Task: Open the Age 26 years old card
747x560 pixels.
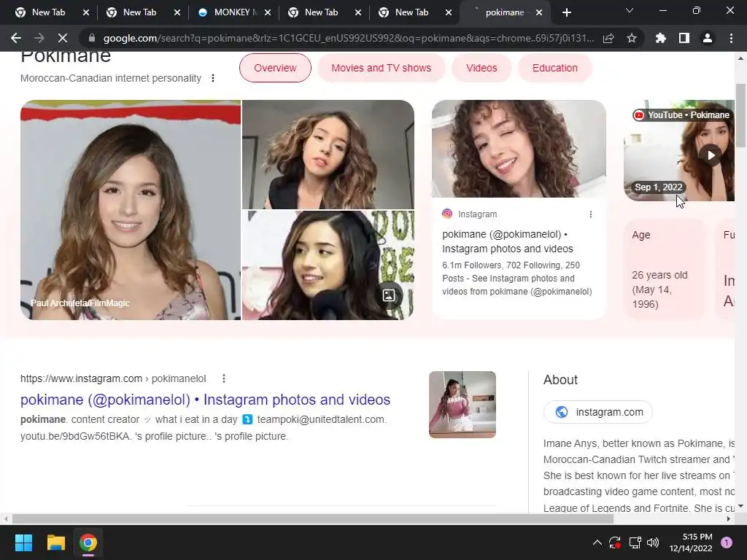Action: (x=664, y=269)
